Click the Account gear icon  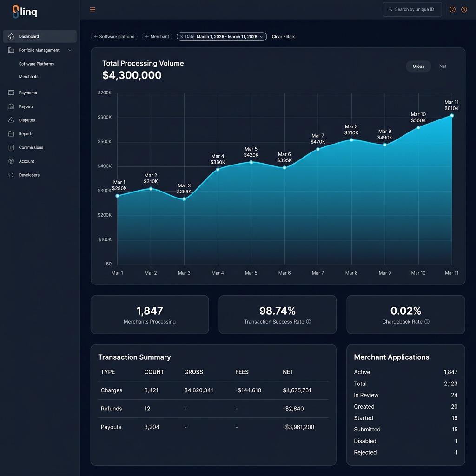pyautogui.click(x=11, y=161)
